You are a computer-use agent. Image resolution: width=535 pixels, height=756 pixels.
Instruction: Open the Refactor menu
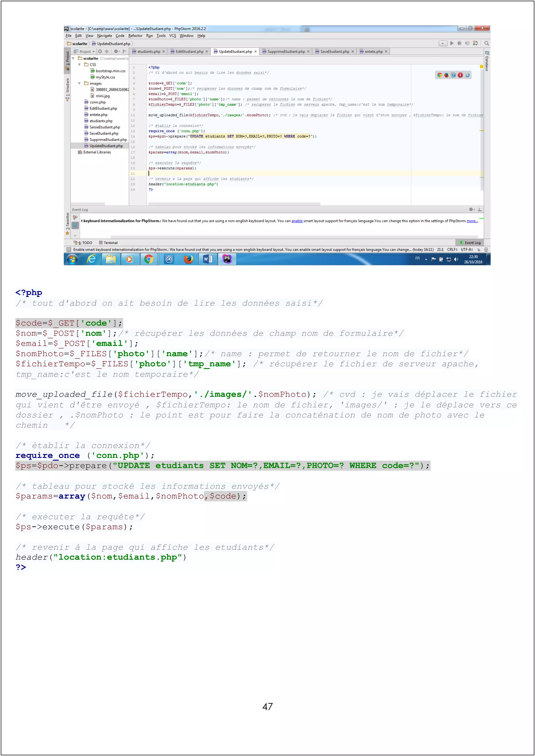135,36
